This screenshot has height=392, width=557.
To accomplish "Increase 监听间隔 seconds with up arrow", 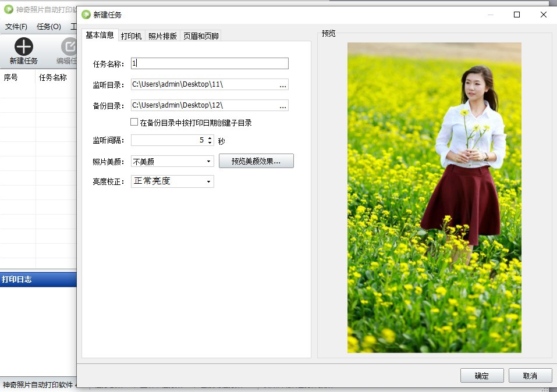I will tap(210, 138).
